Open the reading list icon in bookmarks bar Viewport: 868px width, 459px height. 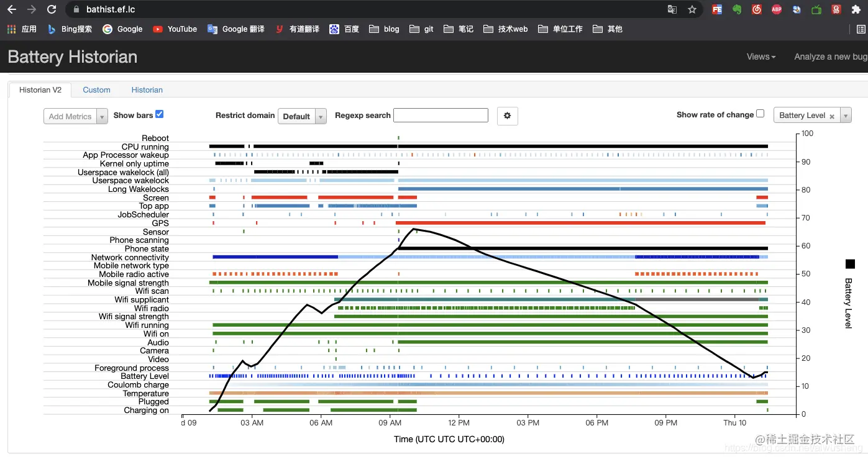861,29
